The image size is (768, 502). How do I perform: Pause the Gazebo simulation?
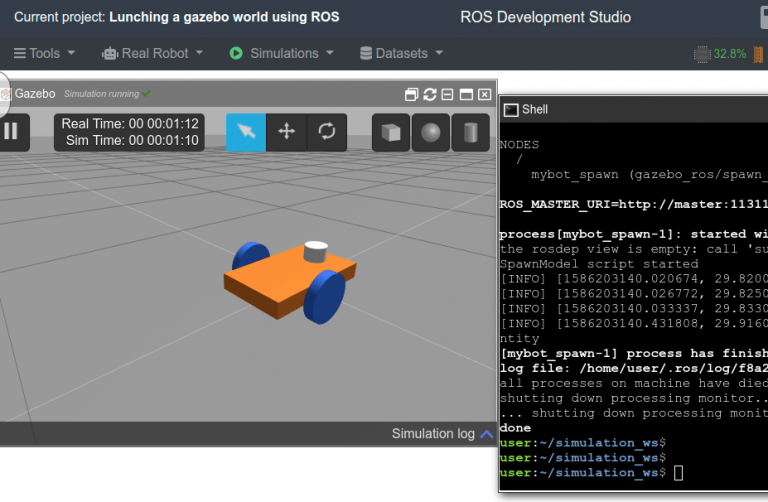coord(11,132)
